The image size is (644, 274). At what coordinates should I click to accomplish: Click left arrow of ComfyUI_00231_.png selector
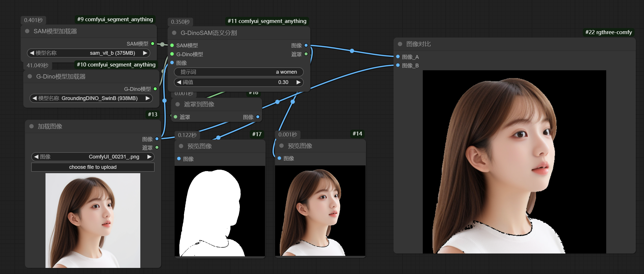pos(36,157)
